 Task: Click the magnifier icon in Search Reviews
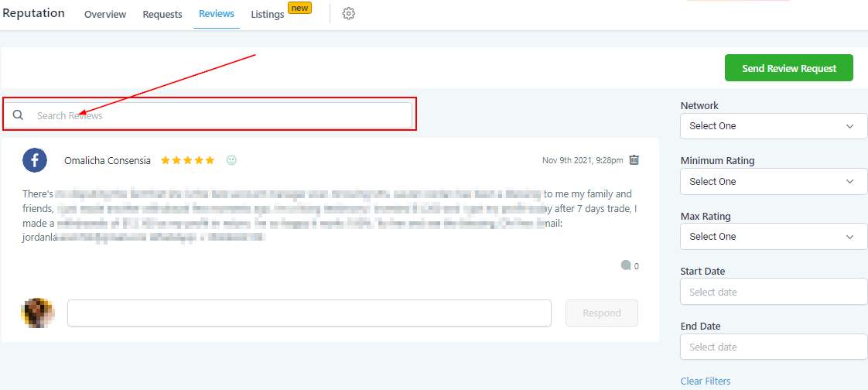19,115
